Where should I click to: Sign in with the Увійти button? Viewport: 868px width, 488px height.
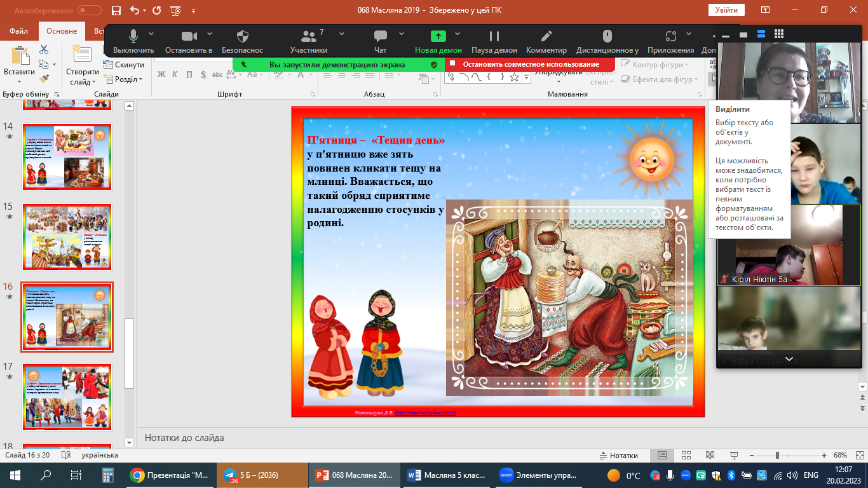726,10
